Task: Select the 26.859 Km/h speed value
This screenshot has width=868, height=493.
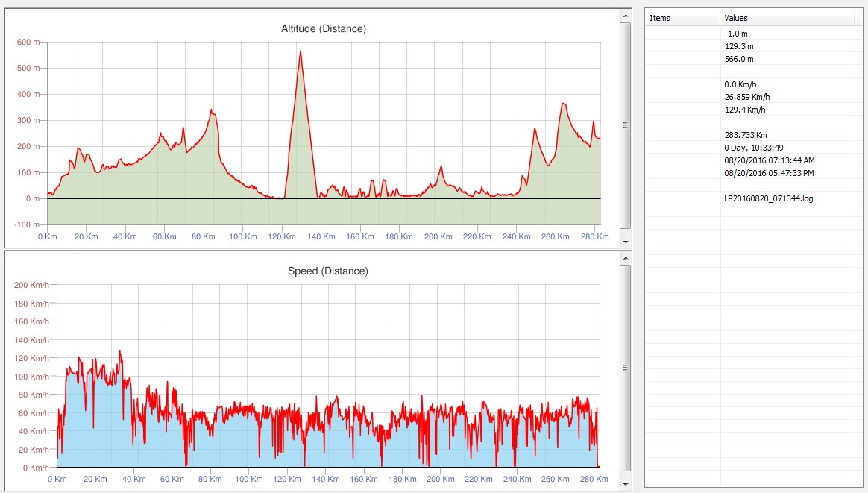Action: [x=746, y=97]
